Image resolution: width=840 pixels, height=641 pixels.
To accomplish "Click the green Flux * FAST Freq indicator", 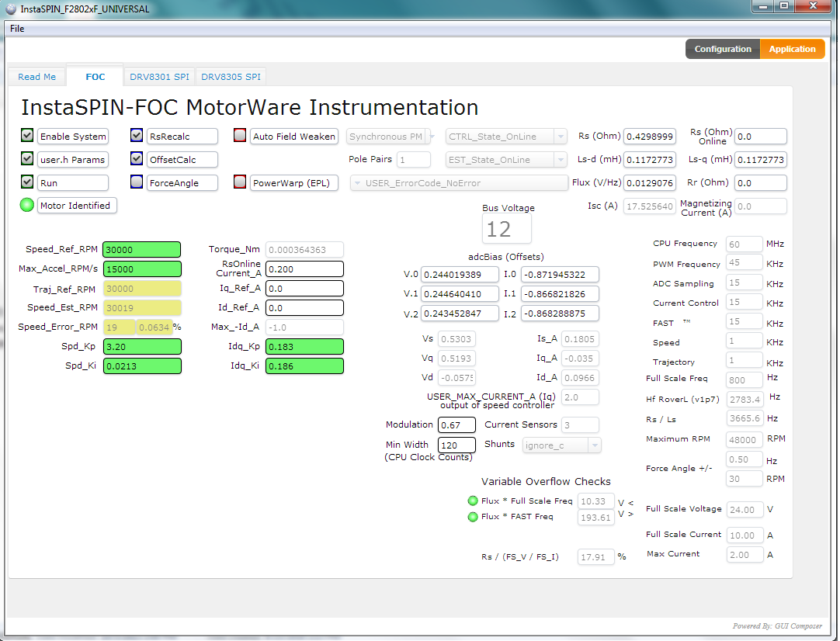I will pyautogui.click(x=473, y=517).
